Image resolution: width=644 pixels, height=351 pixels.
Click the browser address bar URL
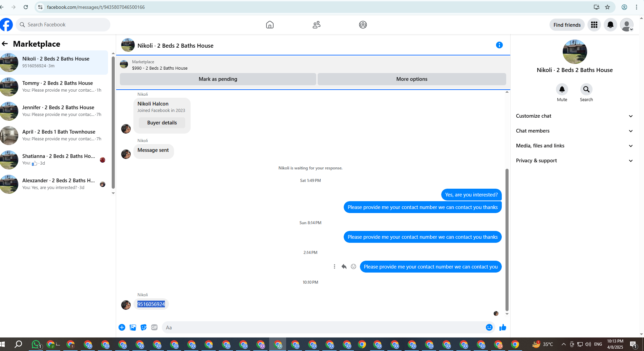click(96, 7)
